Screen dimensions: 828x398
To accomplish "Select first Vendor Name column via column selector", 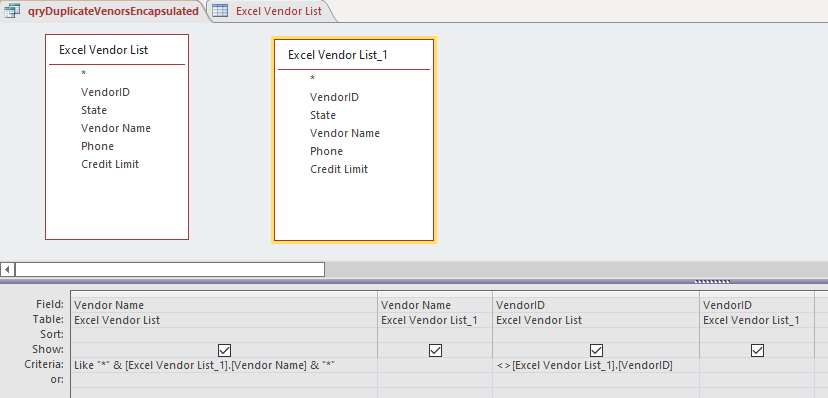I will coord(224,294).
